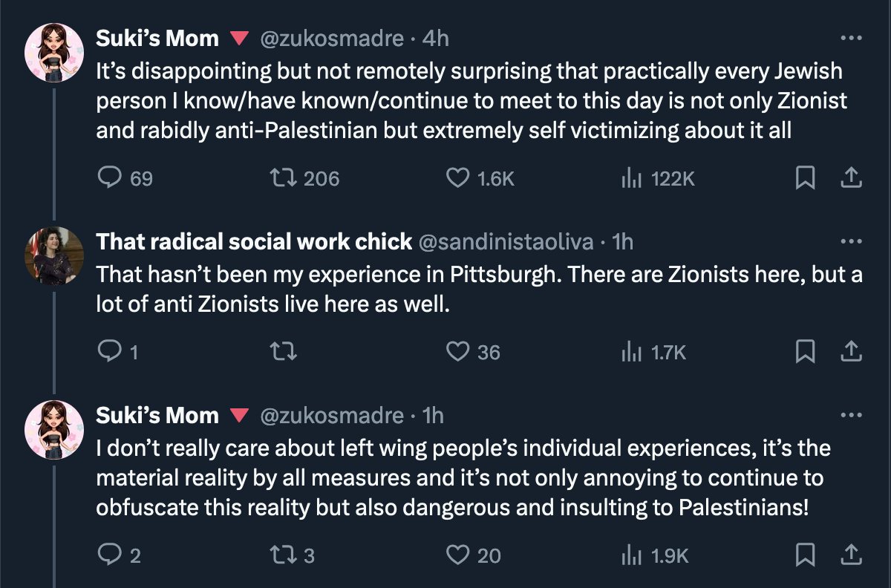Click the @zukosmadre handle on first tweet
891x588 pixels.
(331, 38)
